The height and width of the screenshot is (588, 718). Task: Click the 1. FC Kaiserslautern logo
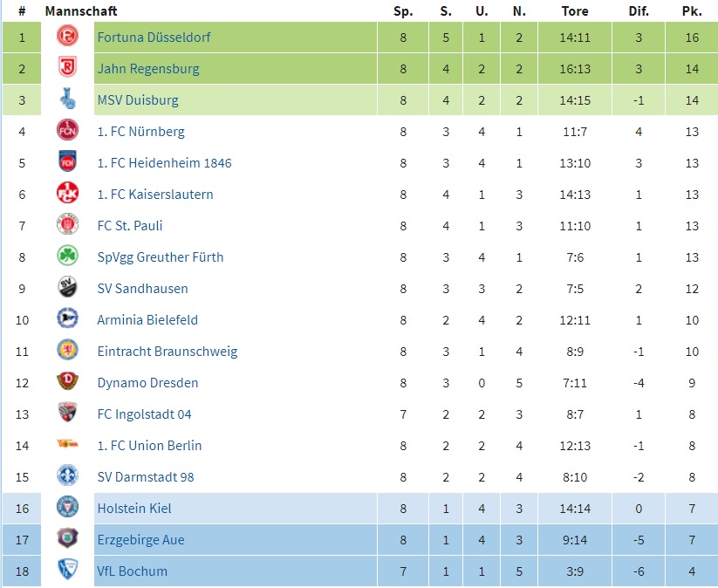tap(67, 194)
